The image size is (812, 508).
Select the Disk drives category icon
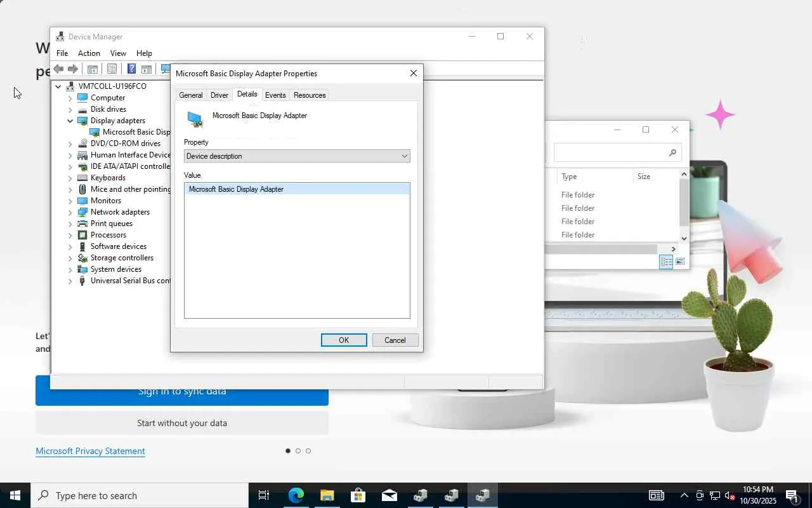click(82, 109)
